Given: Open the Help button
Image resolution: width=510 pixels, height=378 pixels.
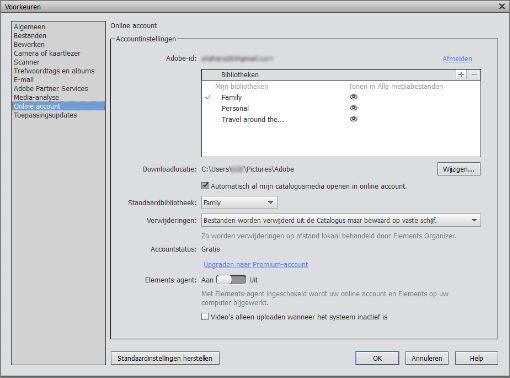Looking at the screenshot, I should 476,358.
